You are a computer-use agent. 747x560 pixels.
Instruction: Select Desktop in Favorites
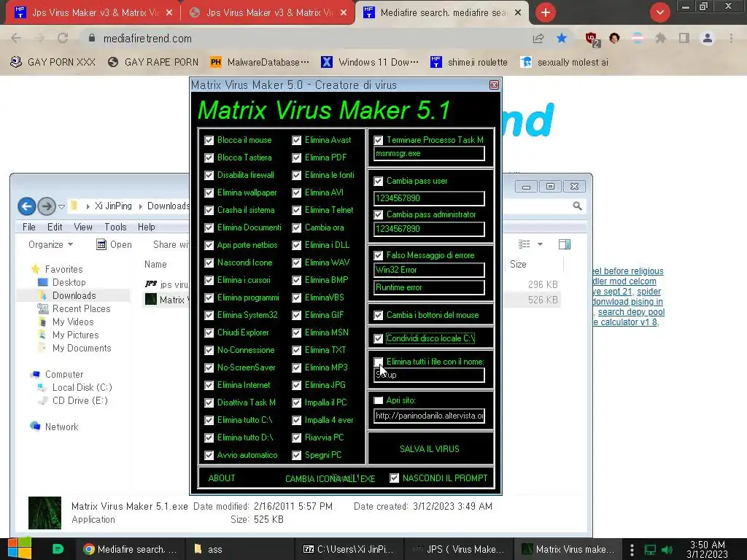point(69,282)
